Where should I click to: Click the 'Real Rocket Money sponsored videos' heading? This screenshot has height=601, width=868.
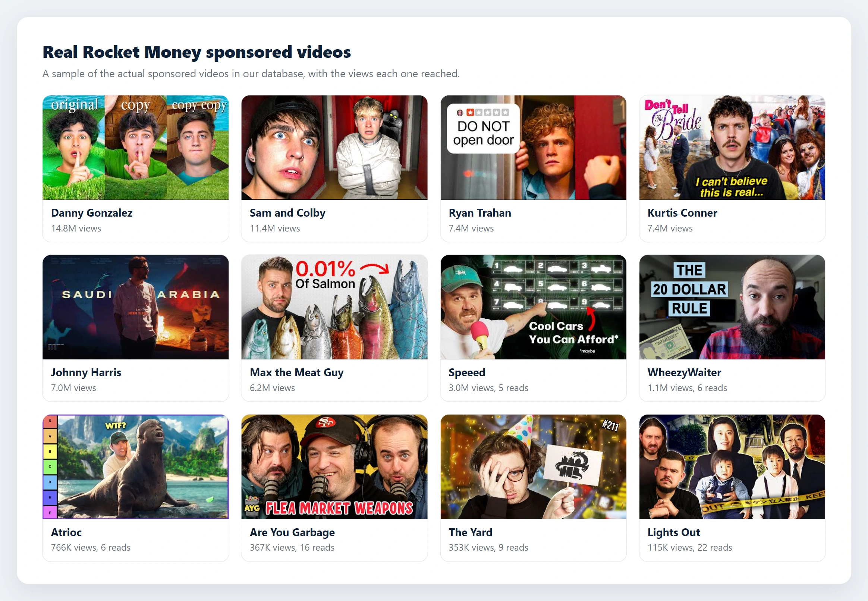(196, 52)
